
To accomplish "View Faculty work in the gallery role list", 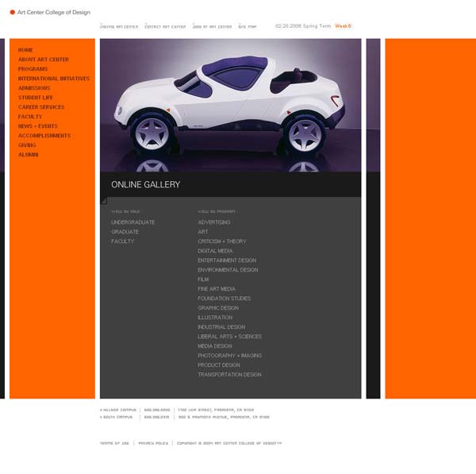I will coord(122,241).
